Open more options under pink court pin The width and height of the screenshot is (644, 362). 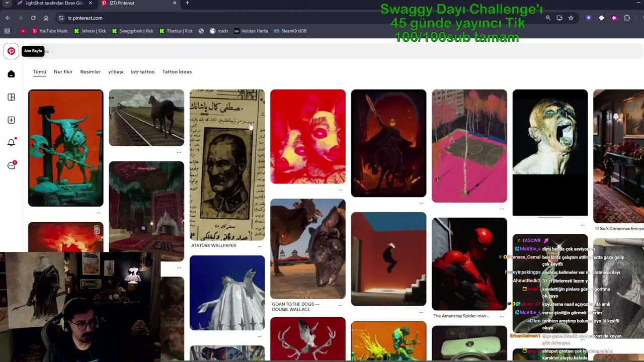(x=502, y=209)
